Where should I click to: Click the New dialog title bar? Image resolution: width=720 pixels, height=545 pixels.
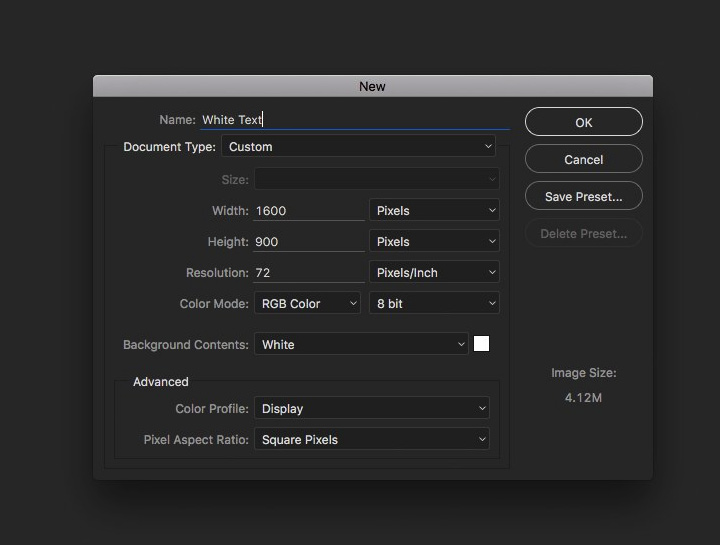[x=372, y=86]
